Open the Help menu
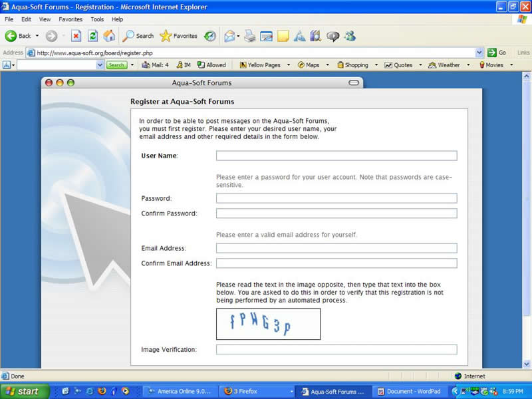This screenshot has height=399, width=532. tap(118, 19)
